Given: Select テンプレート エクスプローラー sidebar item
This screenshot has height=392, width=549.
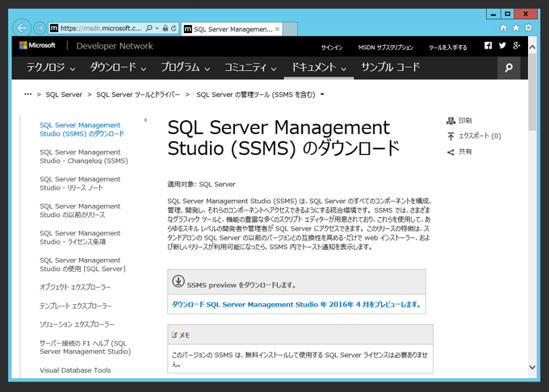Looking at the screenshot, I should (76, 306).
